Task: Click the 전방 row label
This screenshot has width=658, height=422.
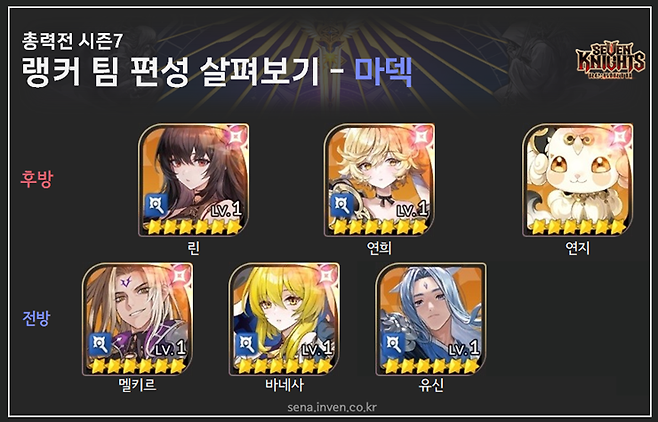Action: pos(36,318)
